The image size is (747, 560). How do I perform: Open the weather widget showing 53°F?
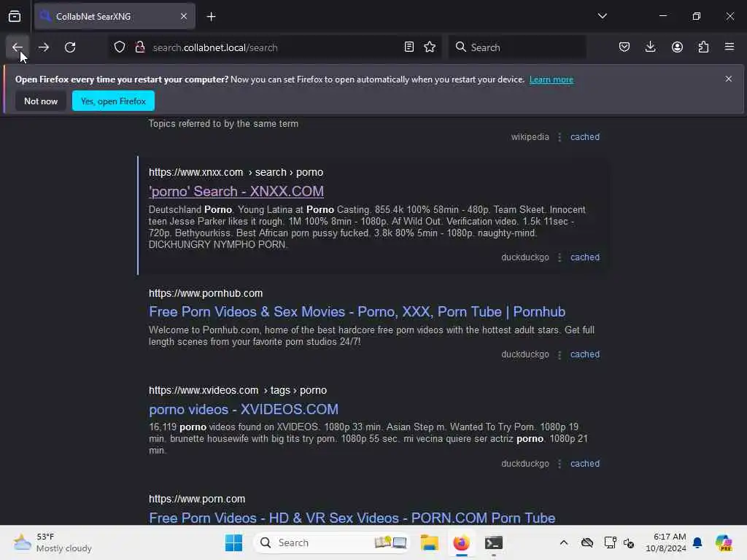tap(53, 542)
